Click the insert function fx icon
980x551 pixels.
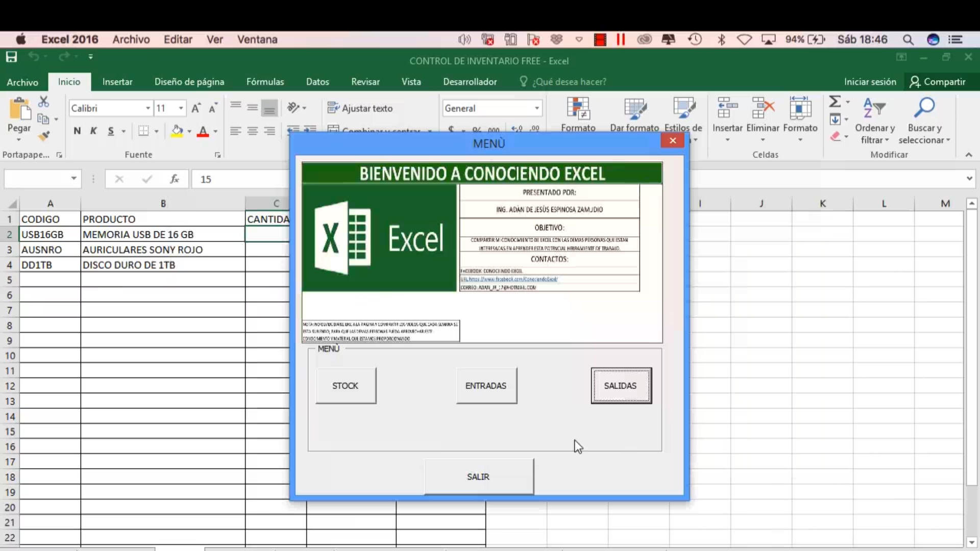[x=175, y=179]
